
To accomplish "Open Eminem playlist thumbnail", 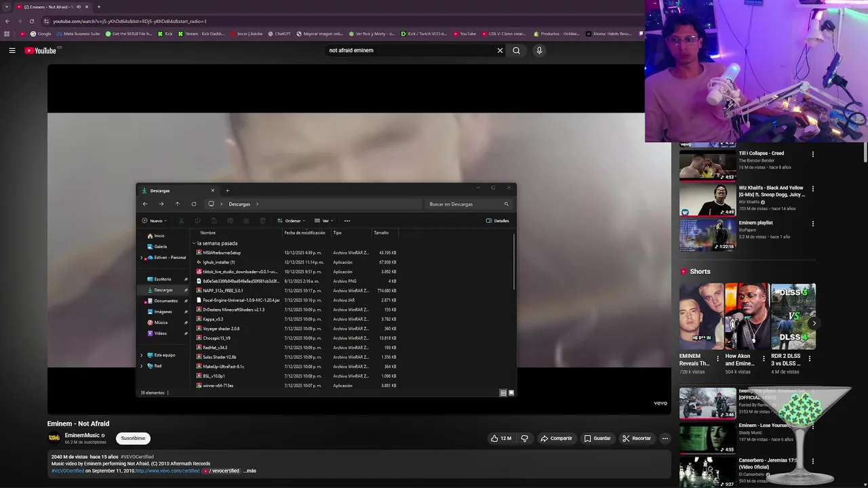I will pyautogui.click(x=707, y=235).
